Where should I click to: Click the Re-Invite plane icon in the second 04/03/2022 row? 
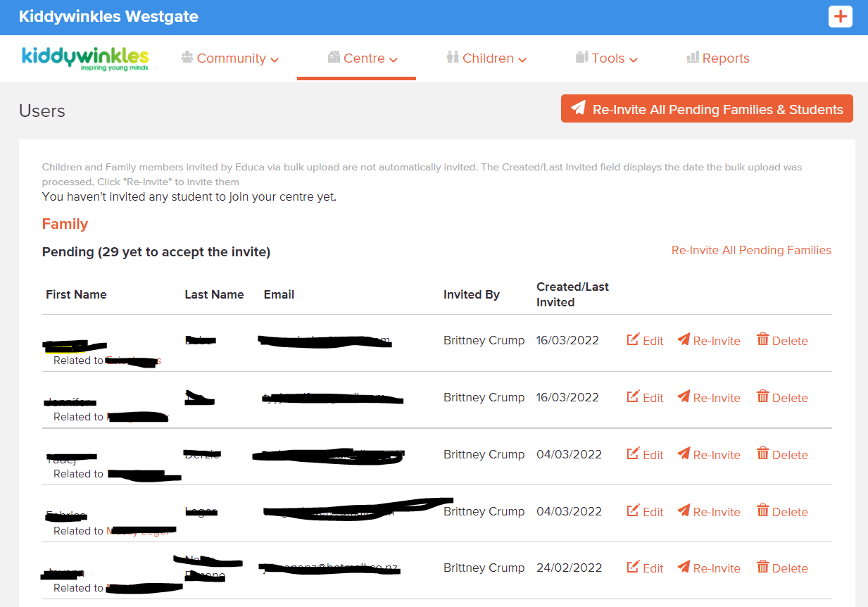(684, 511)
